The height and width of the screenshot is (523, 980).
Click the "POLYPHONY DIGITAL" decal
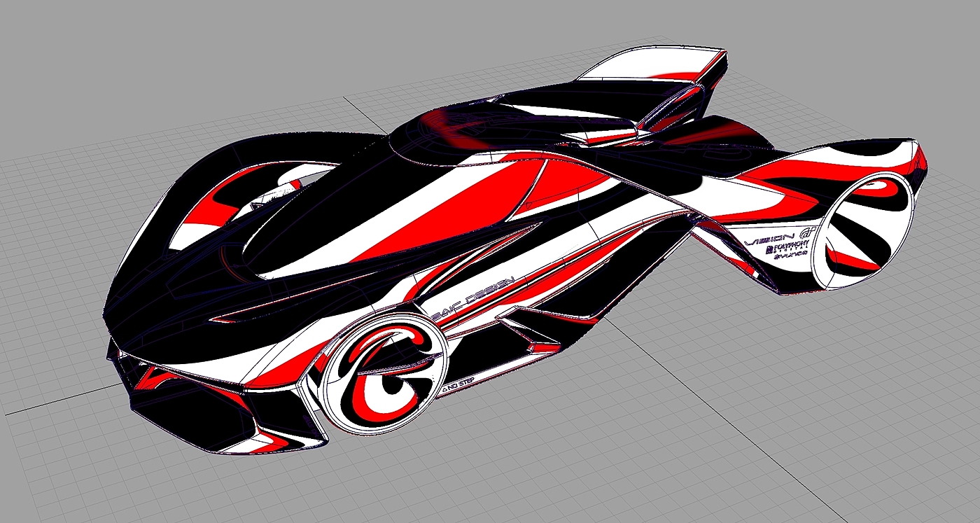[x=787, y=248]
